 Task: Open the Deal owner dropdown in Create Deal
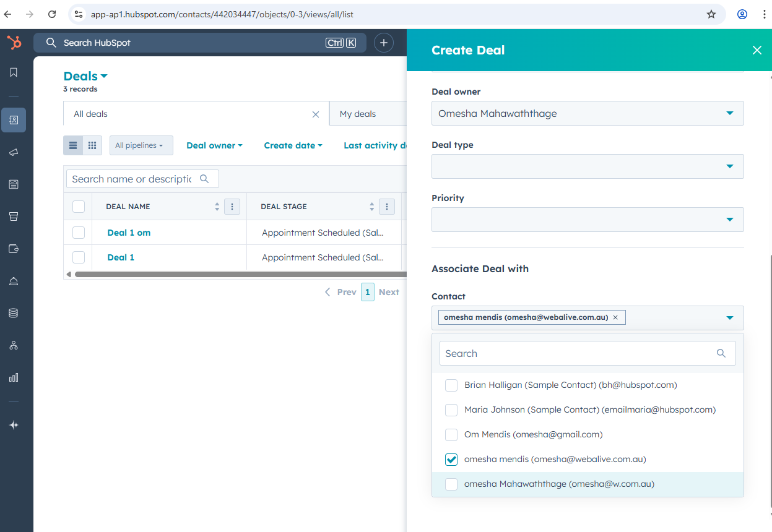pyautogui.click(x=588, y=113)
